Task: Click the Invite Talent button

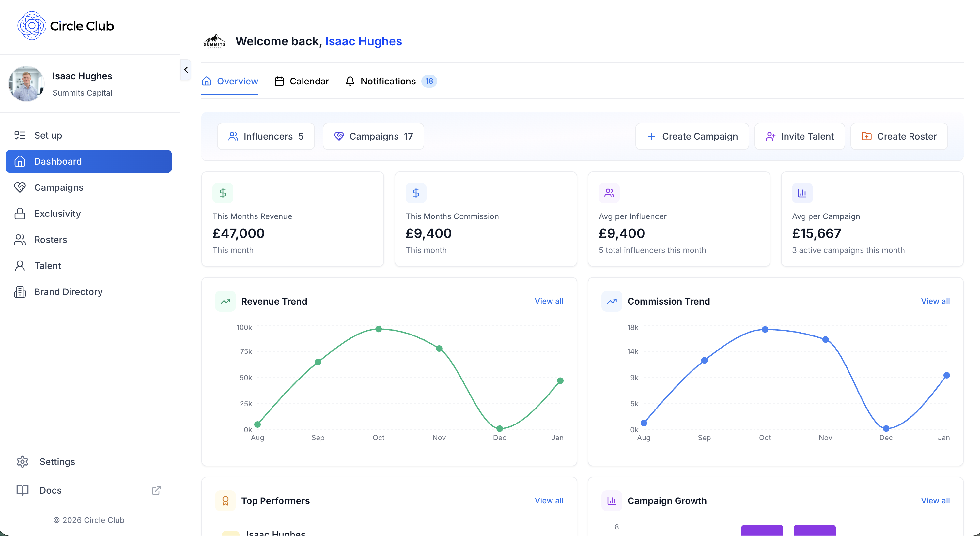Action: [x=800, y=136]
